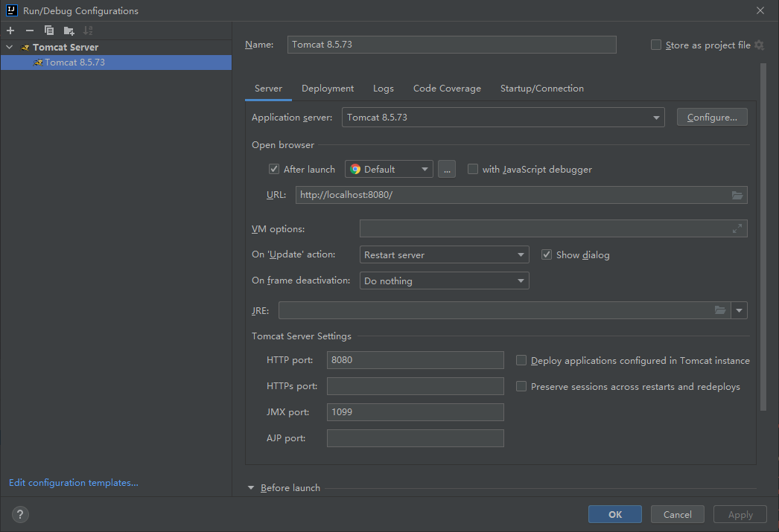Click the gear icon beside Store as project file
Screen dimensions: 779x532
coord(759,45)
